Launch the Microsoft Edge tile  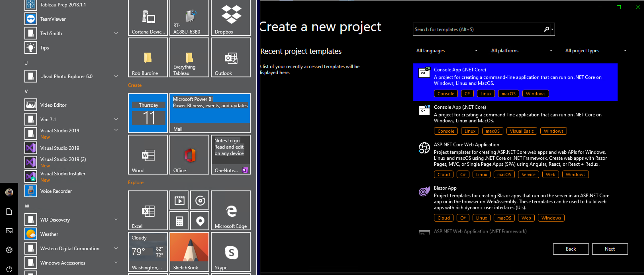tap(231, 210)
